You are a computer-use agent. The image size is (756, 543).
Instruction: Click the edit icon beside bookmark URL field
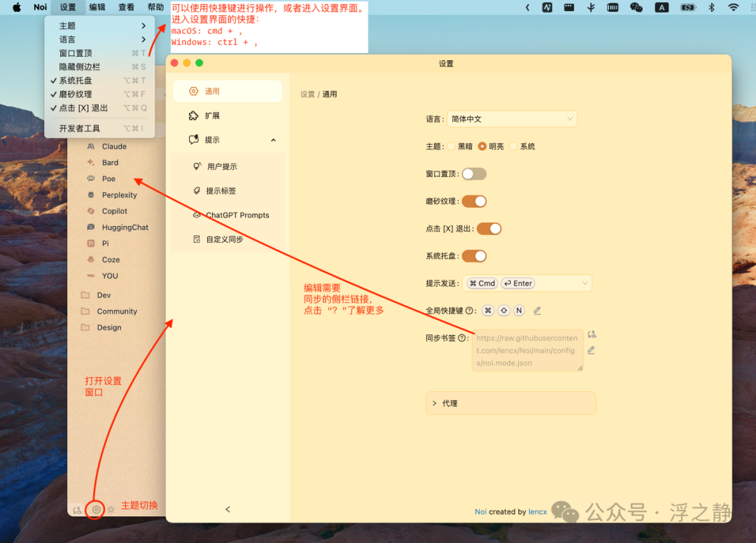[591, 351]
